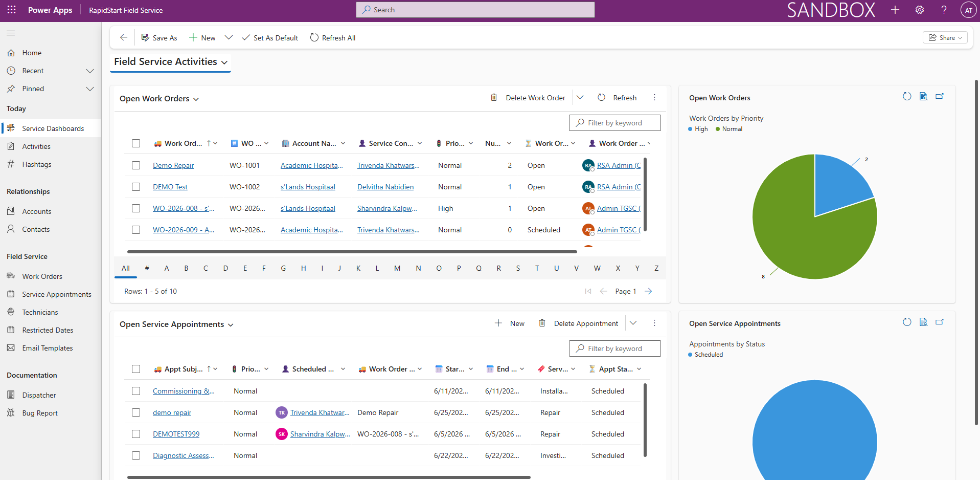Expand the Recent section in sidebar
This screenshot has width=980, height=480.
pos(90,71)
